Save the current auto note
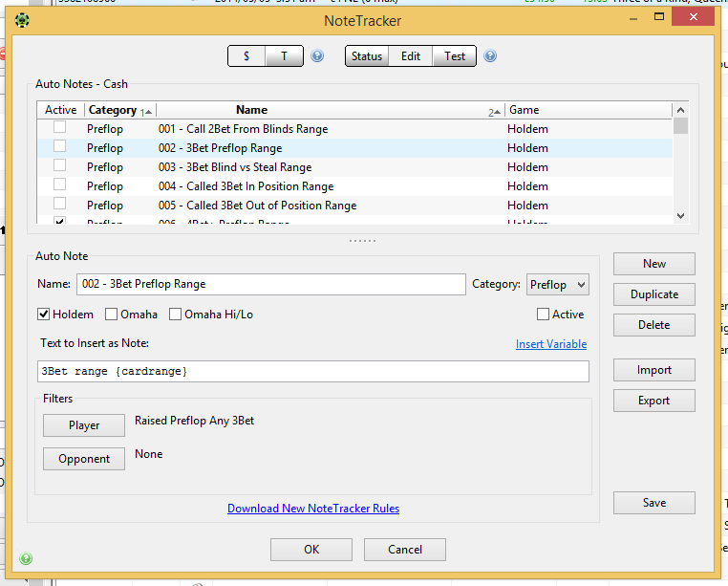 coord(654,503)
